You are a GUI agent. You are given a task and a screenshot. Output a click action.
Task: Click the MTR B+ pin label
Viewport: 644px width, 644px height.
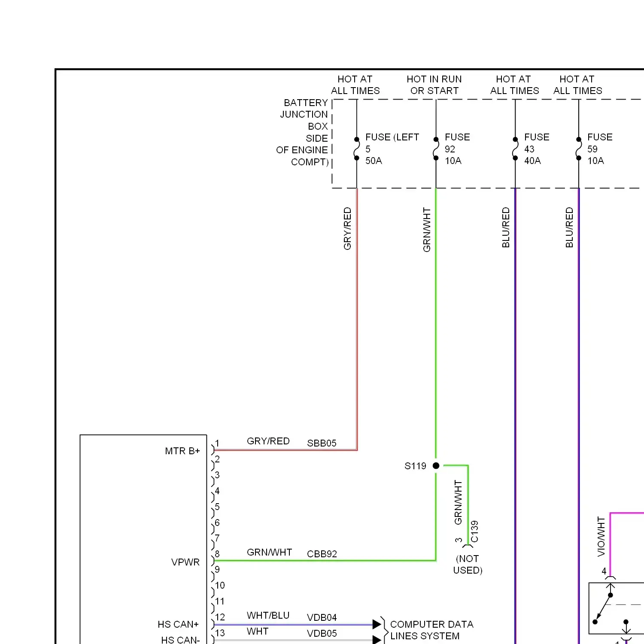click(182, 451)
